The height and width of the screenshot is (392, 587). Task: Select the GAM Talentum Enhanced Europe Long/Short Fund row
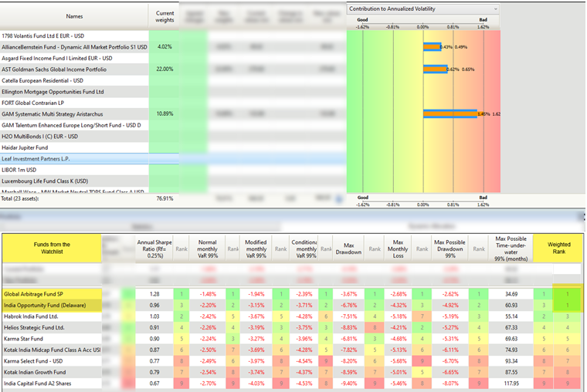pos(74,125)
